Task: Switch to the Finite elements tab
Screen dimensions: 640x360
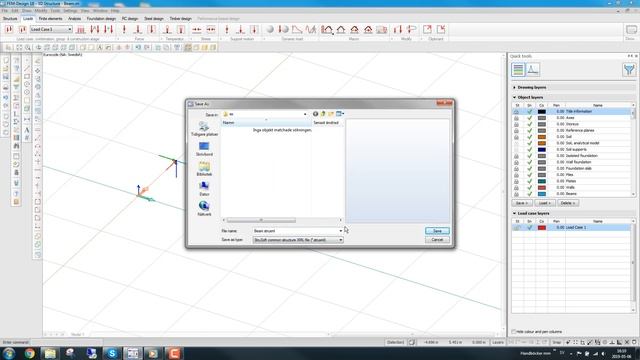Action: coord(51,19)
